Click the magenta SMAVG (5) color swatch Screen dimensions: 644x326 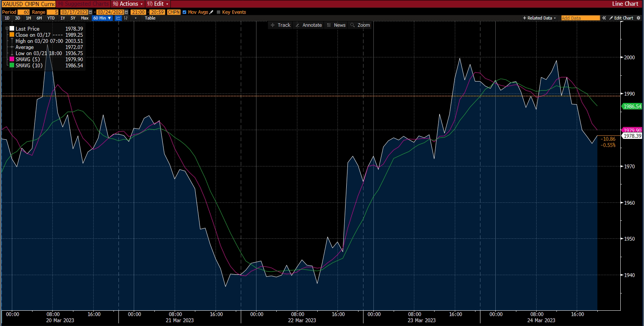click(x=12, y=59)
